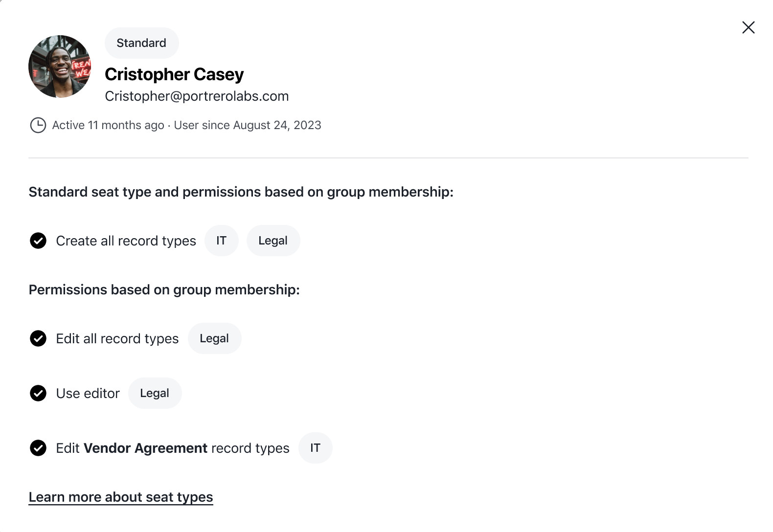The height and width of the screenshot is (532, 773).
Task: Click checkmark icon for Edit all record types
Action: (x=38, y=338)
